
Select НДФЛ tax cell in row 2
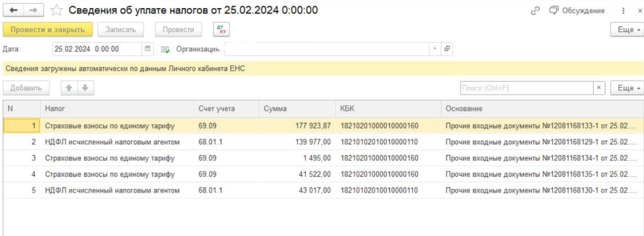tap(117, 142)
